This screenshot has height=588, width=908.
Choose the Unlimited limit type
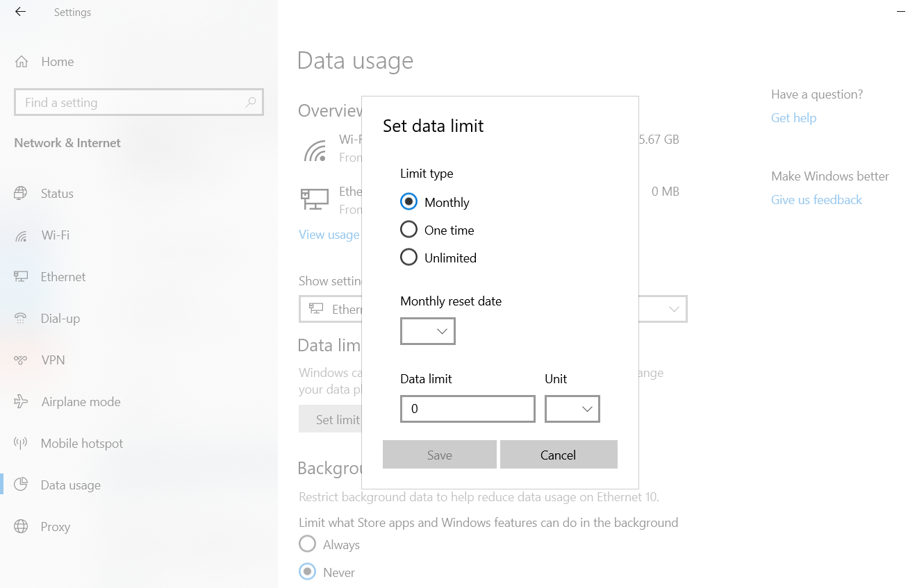point(409,258)
